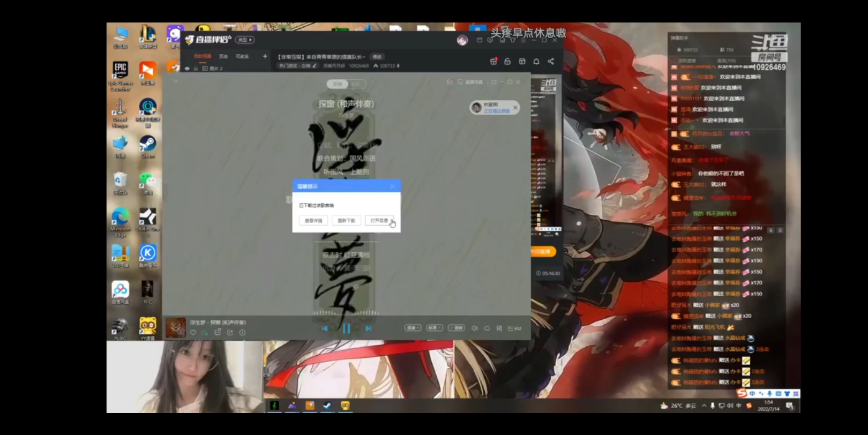Open the notification center icon on taskbar

pos(790,406)
